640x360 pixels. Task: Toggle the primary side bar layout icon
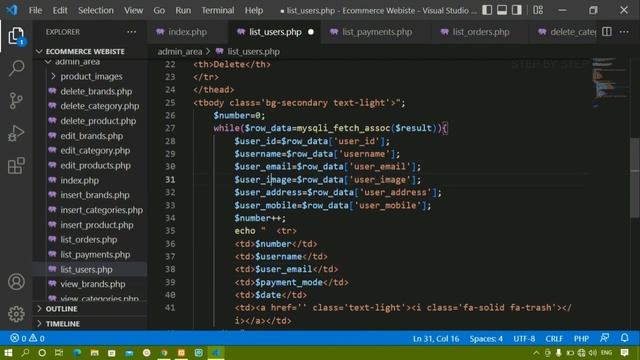pos(487,10)
